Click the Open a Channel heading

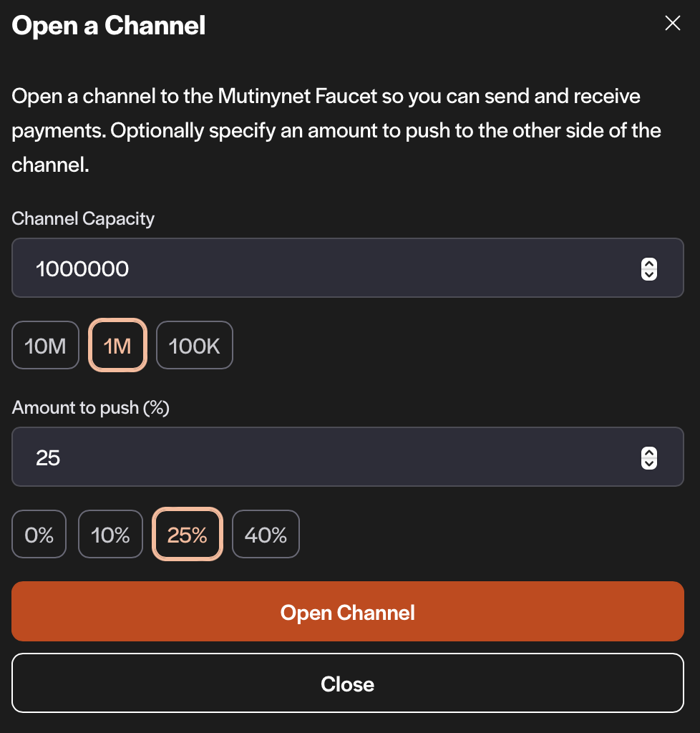109,26
